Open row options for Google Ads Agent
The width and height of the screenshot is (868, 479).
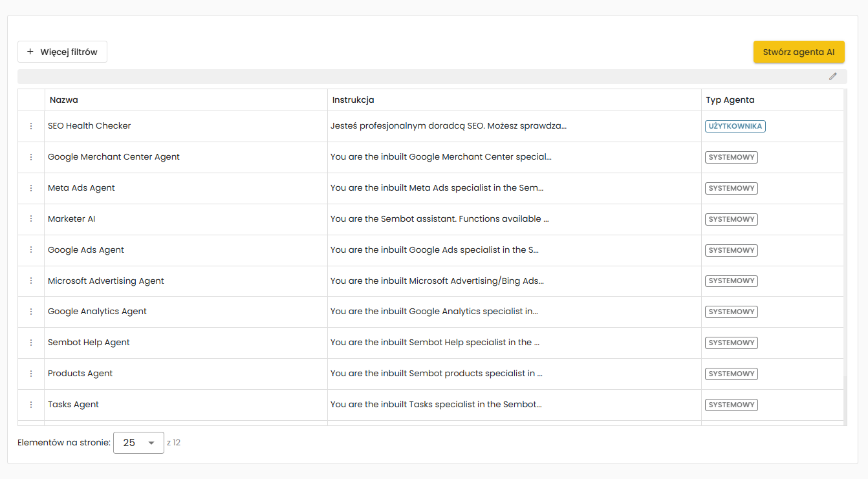click(31, 250)
